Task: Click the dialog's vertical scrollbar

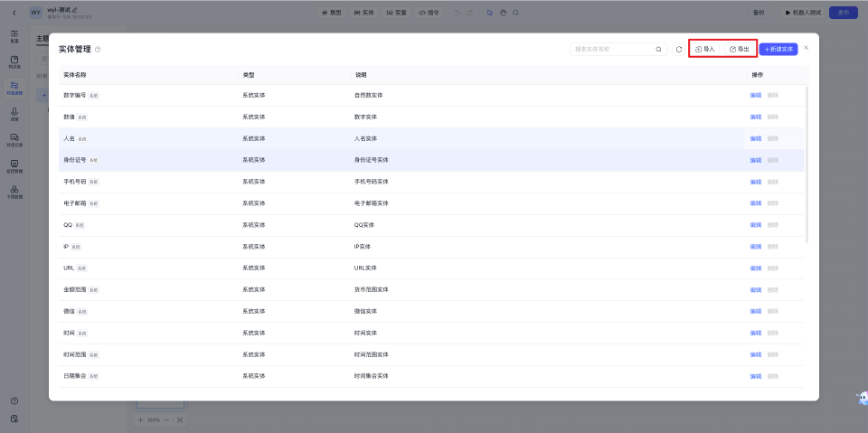Action: [x=806, y=163]
